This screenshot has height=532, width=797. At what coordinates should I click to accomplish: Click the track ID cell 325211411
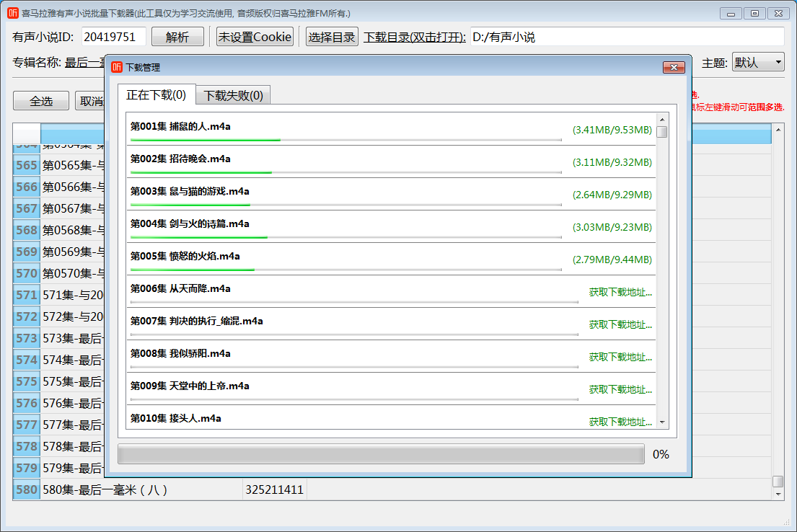275,489
